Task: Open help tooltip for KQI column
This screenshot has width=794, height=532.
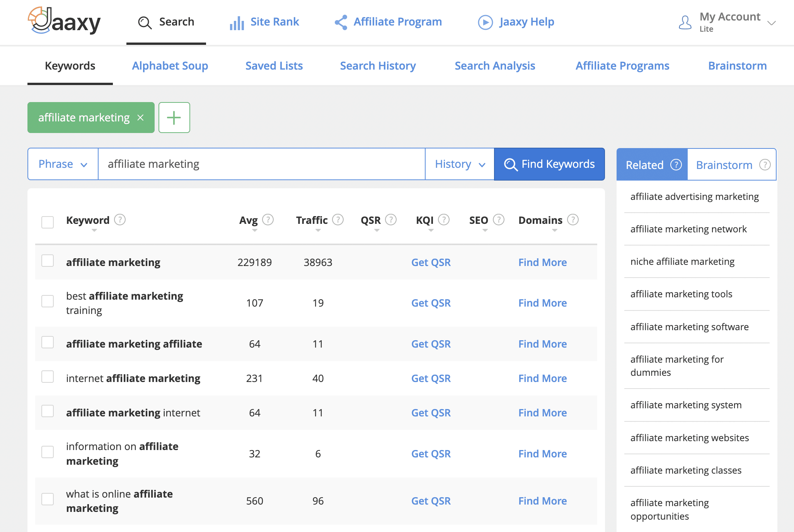Action: (444, 220)
